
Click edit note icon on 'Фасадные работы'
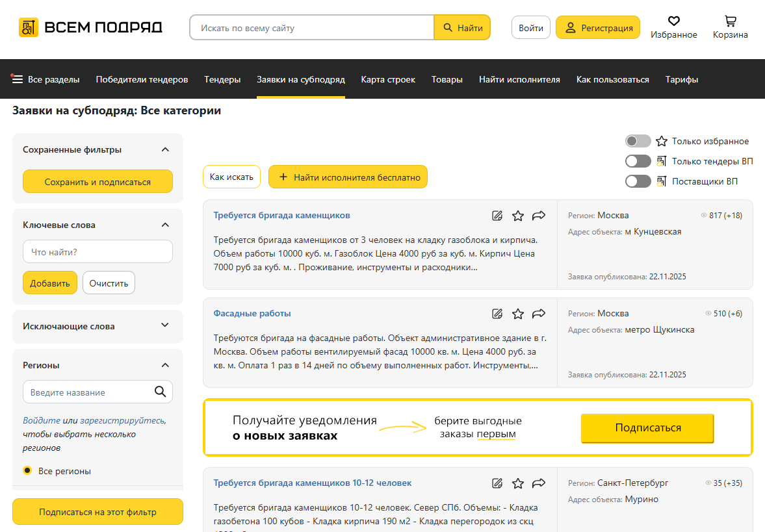(497, 314)
